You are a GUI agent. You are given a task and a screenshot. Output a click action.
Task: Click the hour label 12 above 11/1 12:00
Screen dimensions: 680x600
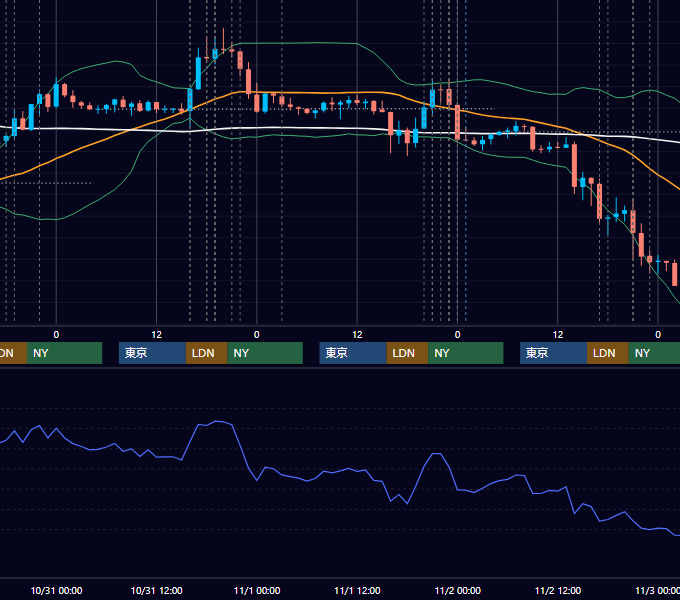point(357,335)
